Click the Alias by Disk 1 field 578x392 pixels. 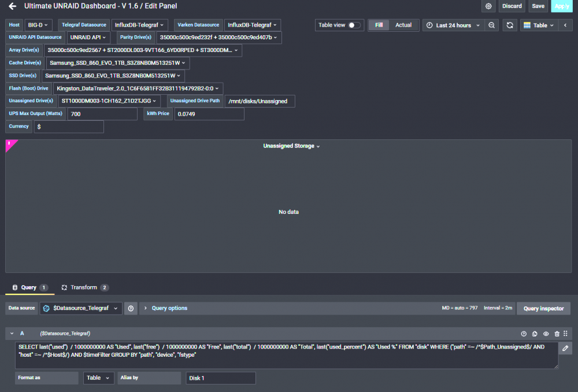point(220,378)
